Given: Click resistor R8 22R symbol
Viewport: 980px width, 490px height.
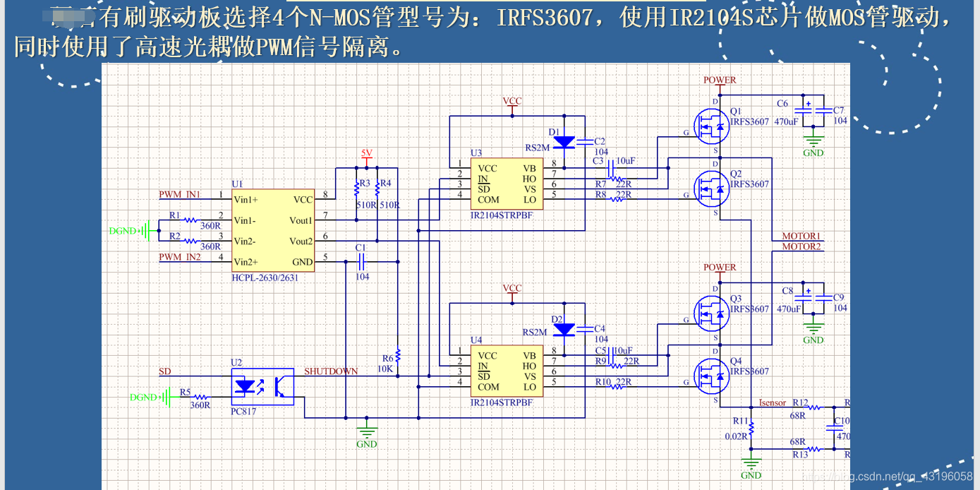Looking at the screenshot, I should click(617, 199).
